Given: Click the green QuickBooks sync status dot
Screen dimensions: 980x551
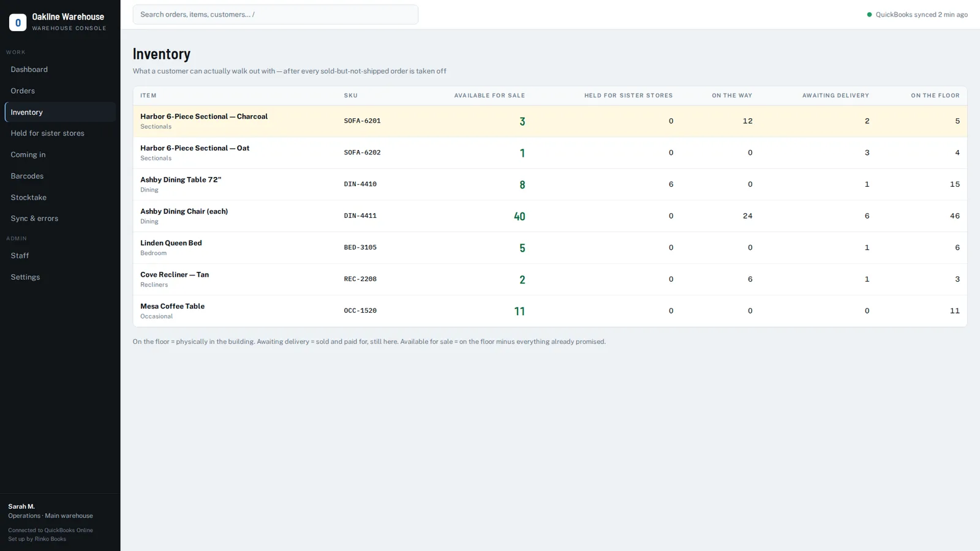Looking at the screenshot, I should (869, 15).
